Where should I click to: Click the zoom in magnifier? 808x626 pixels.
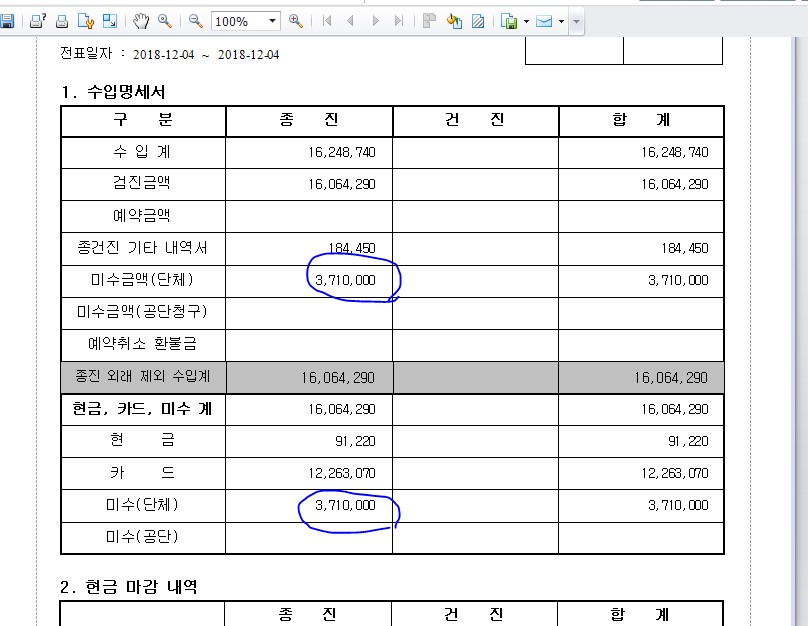[296, 21]
